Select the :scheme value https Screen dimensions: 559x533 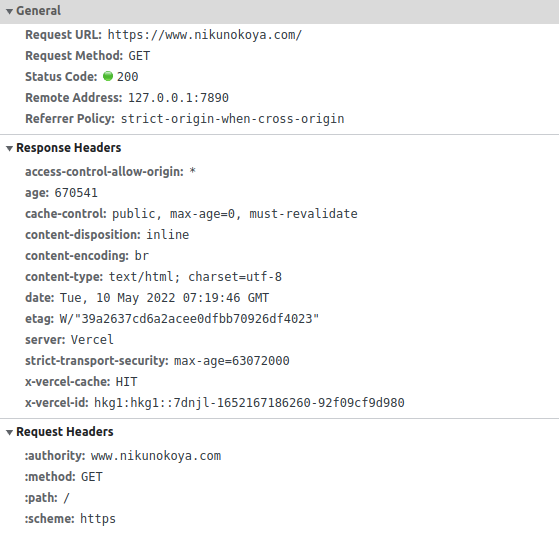[98, 519]
